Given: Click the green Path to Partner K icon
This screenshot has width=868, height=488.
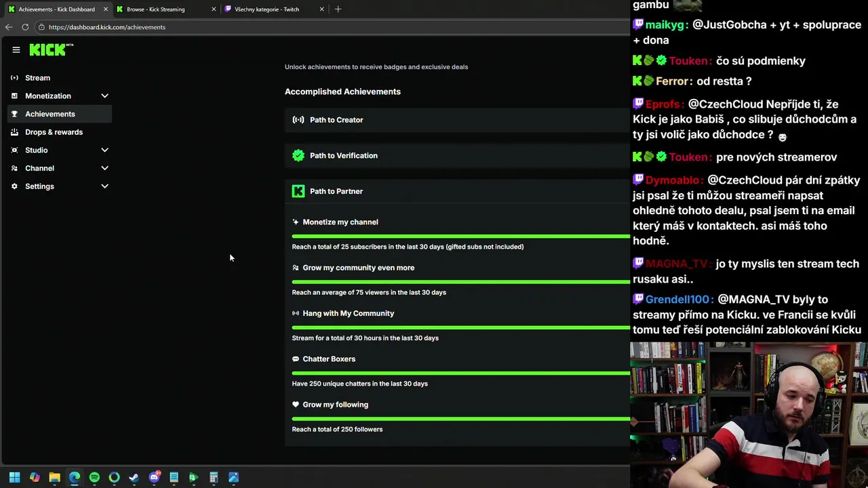Looking at the screenshot, I should [298, 191].
